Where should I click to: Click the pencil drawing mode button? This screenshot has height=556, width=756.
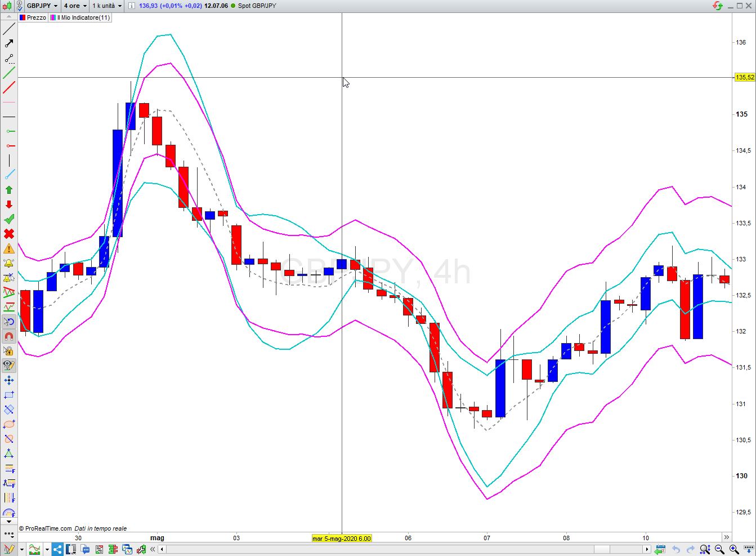pos(9,549)
